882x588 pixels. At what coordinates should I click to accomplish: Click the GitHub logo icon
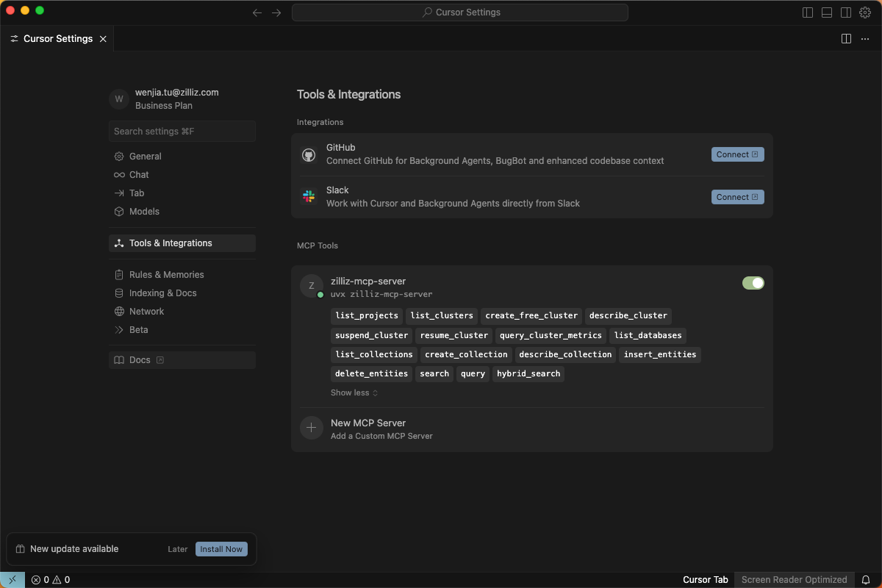tap(309, 155)
